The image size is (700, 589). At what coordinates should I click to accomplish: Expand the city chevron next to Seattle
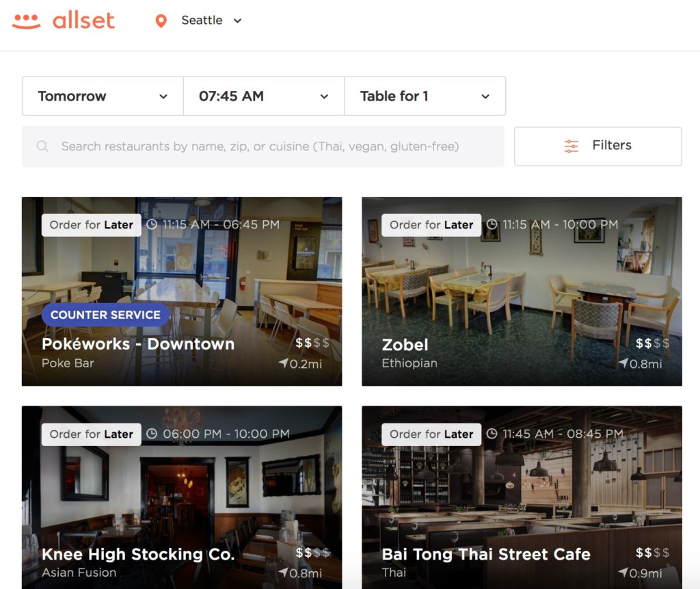click(x=237, y=21)
